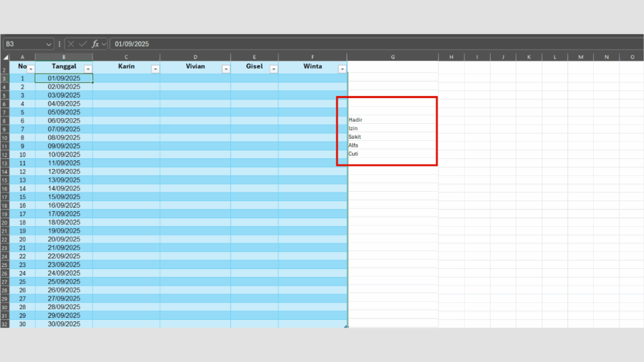Image resolution: width=644 pixels, height=362 pixels.
Task: Select the date cell 15/09/2025
Action: (64, 197)
